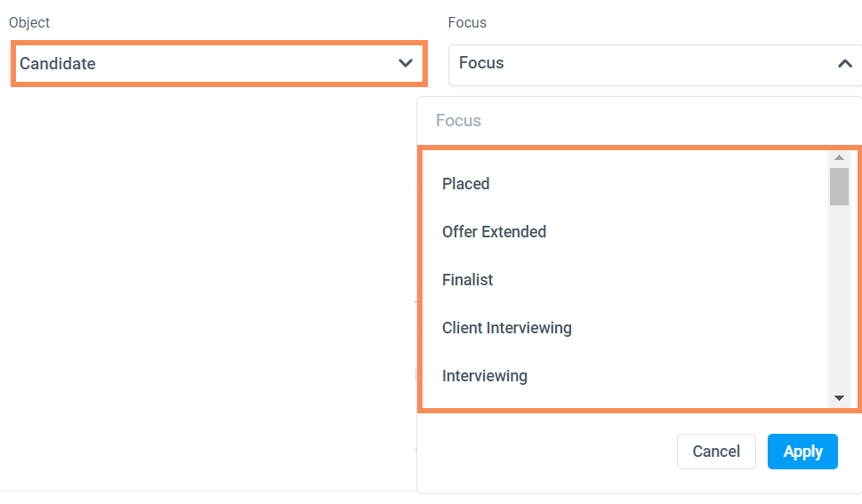This screenshot has height=504, width=862.
Task: Collapse the Focus dropdown using its chevron
Action: [x=844, y=64]
